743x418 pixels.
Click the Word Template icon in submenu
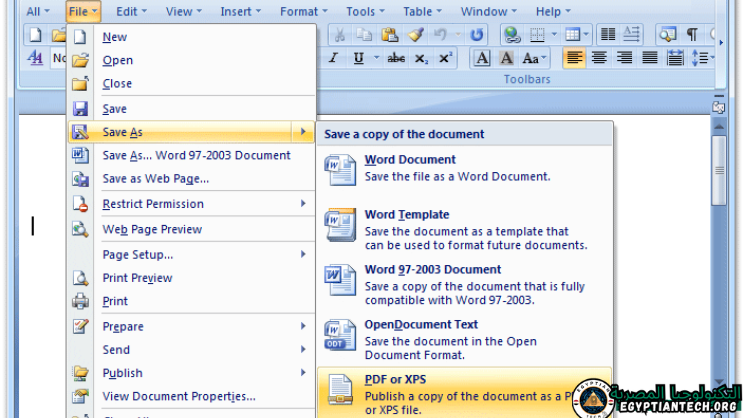(340, 225)
